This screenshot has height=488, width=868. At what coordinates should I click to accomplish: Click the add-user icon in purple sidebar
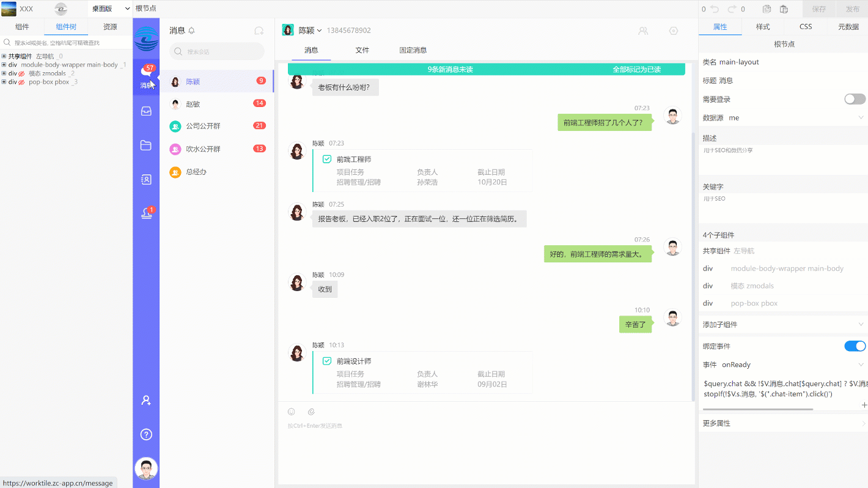(146, 401)
